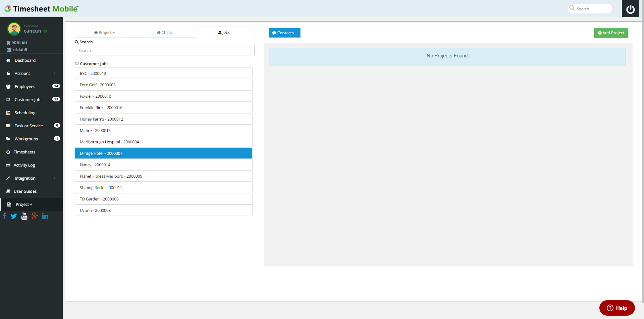Select the Jobs tab
The image size is (644, 319).
click(224, 33)
